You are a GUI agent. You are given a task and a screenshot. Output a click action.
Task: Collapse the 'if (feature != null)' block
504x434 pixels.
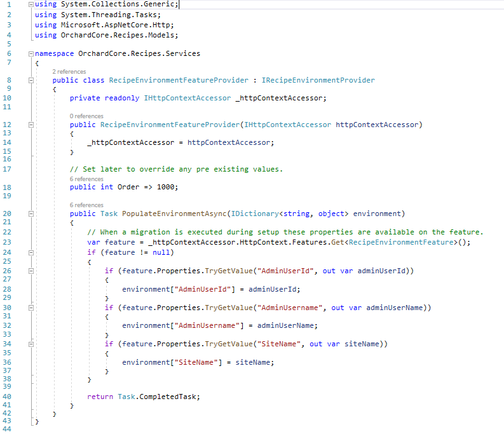tap(31, 253)
